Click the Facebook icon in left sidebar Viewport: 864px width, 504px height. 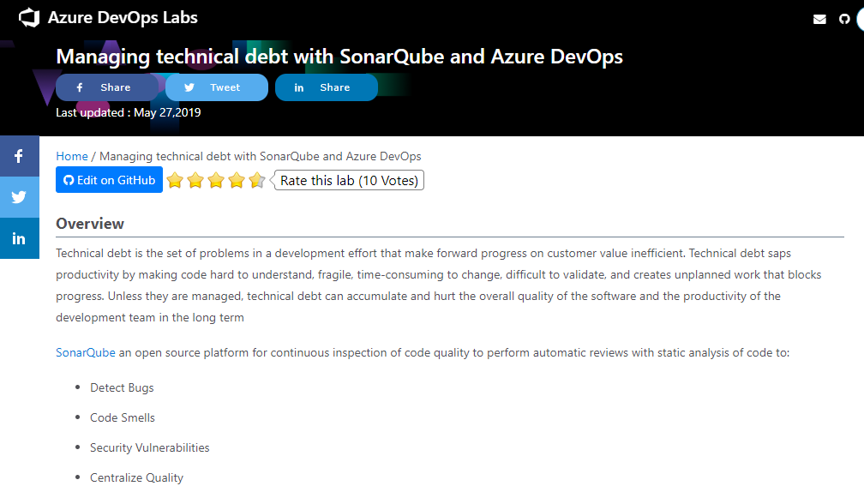pyautogui.click(x=19, y=157)
